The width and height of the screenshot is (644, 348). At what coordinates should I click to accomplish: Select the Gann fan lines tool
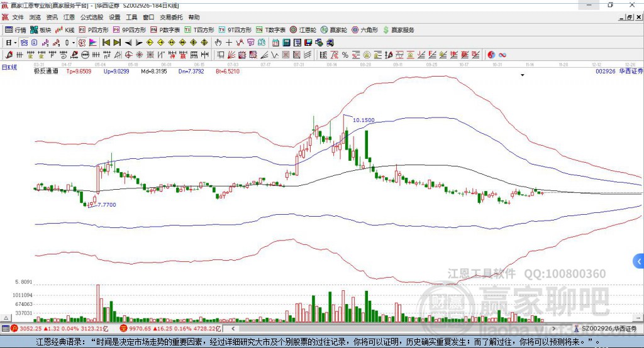(232, 55)
